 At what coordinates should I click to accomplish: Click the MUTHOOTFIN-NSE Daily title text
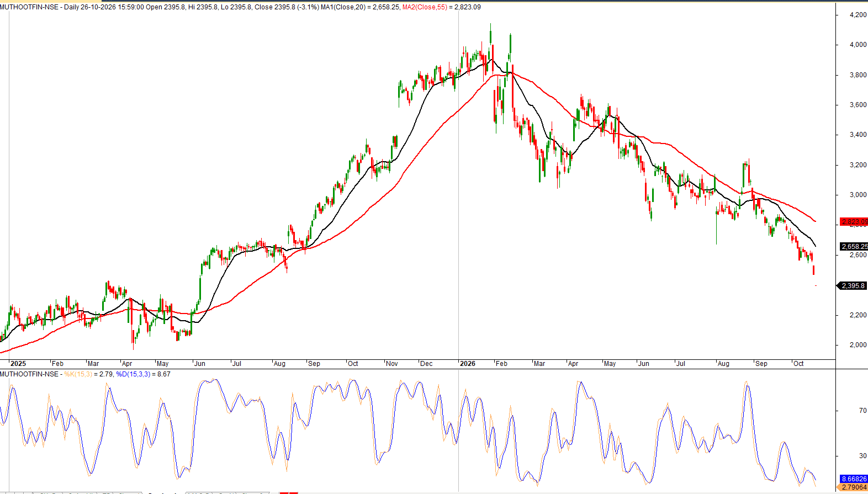click(39, 7)
